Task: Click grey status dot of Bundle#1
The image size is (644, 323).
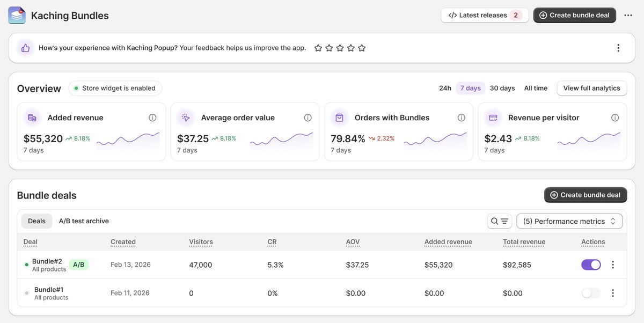Action: pyautogui.click(x=27, y=293)
